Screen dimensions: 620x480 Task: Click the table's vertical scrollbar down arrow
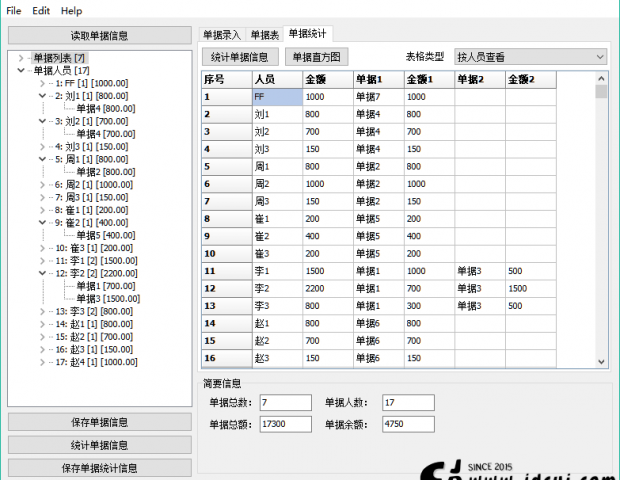[x=601, y=361]
